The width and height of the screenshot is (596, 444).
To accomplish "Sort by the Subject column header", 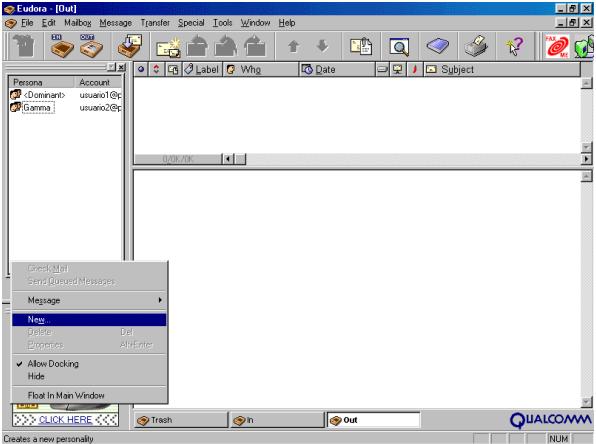I will [x=502, y=70].
